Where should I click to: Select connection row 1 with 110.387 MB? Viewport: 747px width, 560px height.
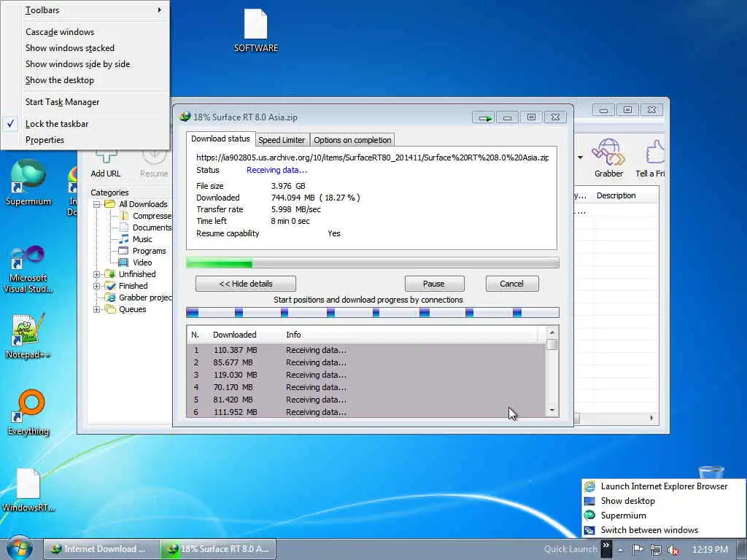(367, 350)
